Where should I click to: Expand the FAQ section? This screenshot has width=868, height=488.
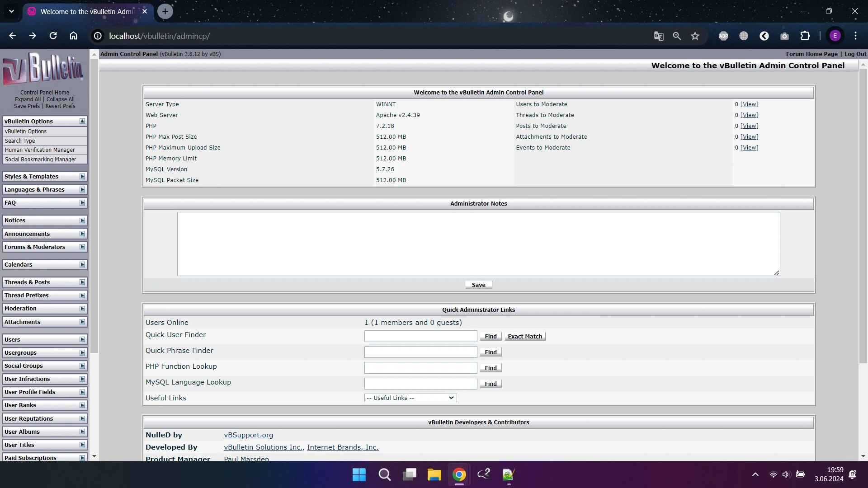pyautogui.click(x=82, y=203)
